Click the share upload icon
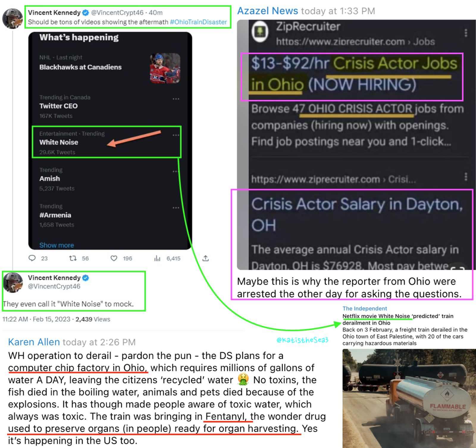Viewport: 476px width, 448px height. tap(206, 258)
